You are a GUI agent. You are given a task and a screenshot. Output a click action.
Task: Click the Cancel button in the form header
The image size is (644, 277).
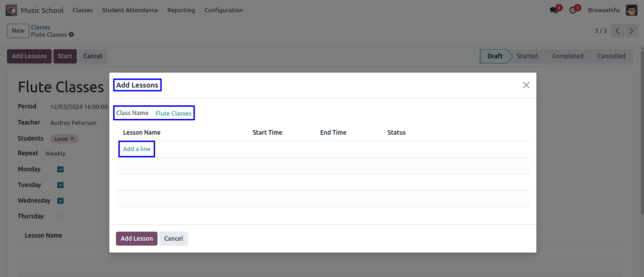click(93, 56)
